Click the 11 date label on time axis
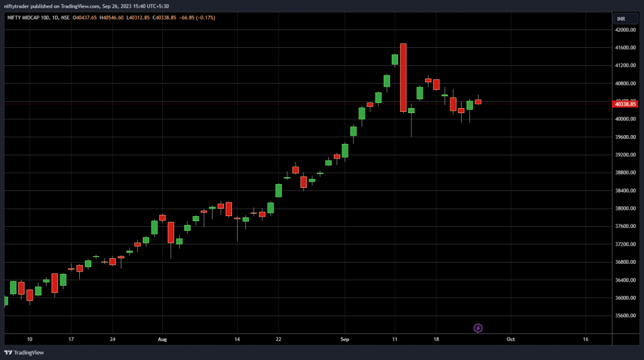Image resolution: width=644 pixels, height=360 pixels. point(395,339)
